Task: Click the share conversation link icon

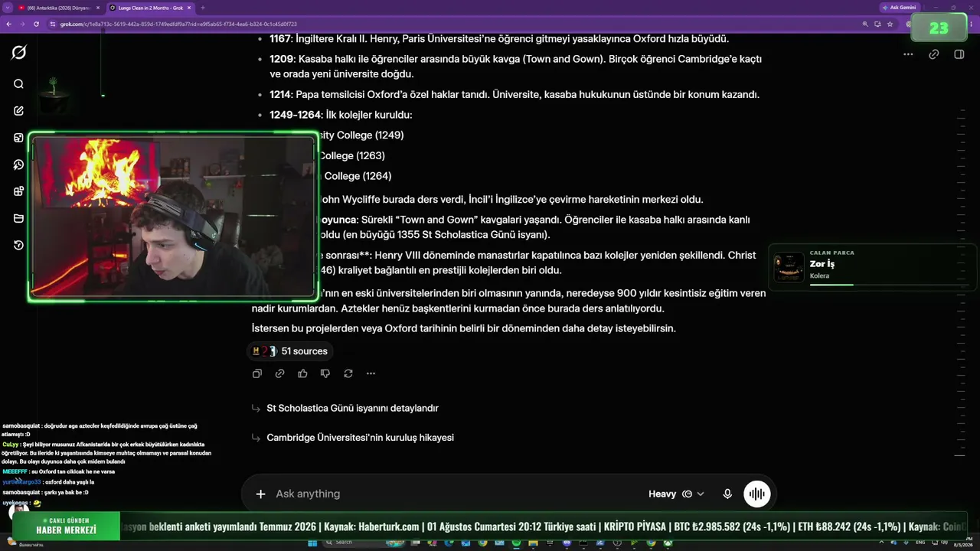Action: click(x=934, y=54)
